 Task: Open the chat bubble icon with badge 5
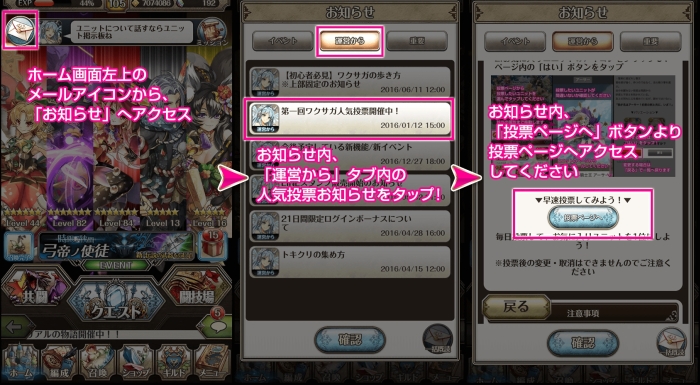(x=215, y=324)
